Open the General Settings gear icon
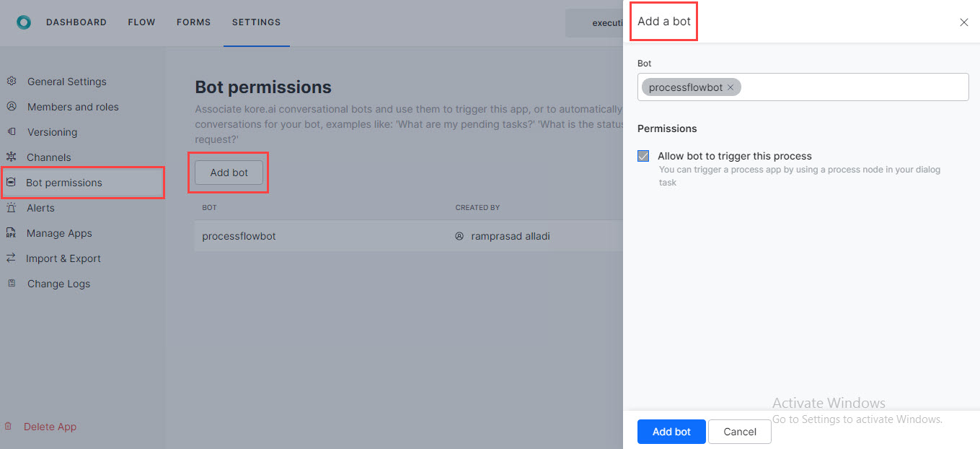 [12, 81]
